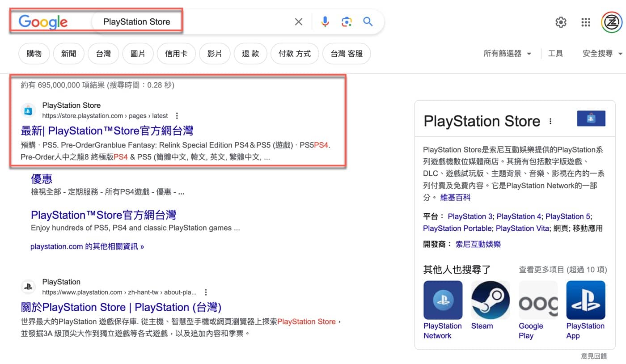The image size is (626, 364).
Task: Open 最新| PlayStation™Store官方網台灣 result title
Action: click(107, 131)
